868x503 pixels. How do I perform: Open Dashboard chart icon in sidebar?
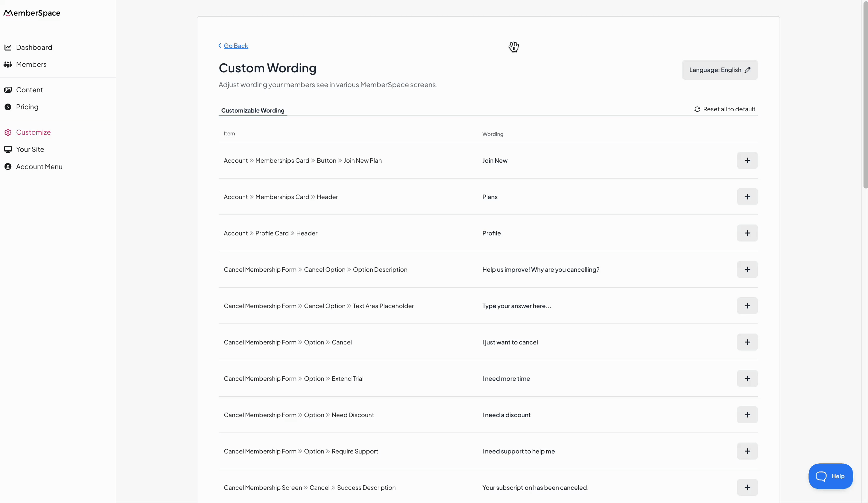pyautogui.click(x=8, y=47)
